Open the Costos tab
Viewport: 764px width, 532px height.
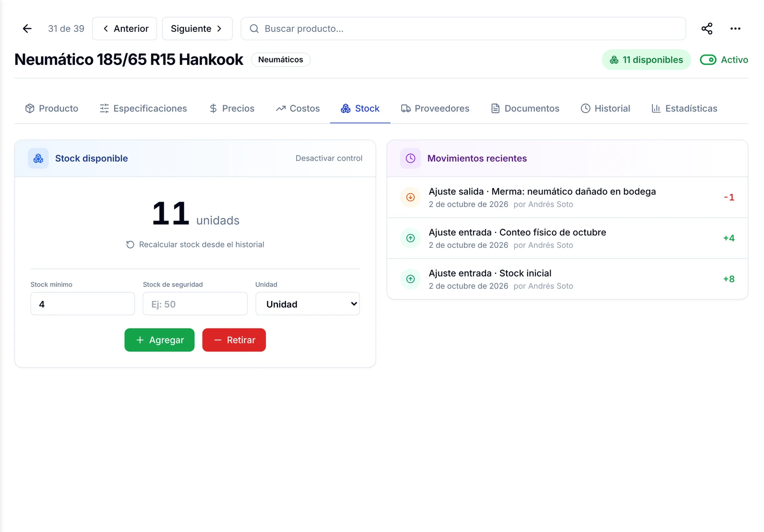coord(297,108)
